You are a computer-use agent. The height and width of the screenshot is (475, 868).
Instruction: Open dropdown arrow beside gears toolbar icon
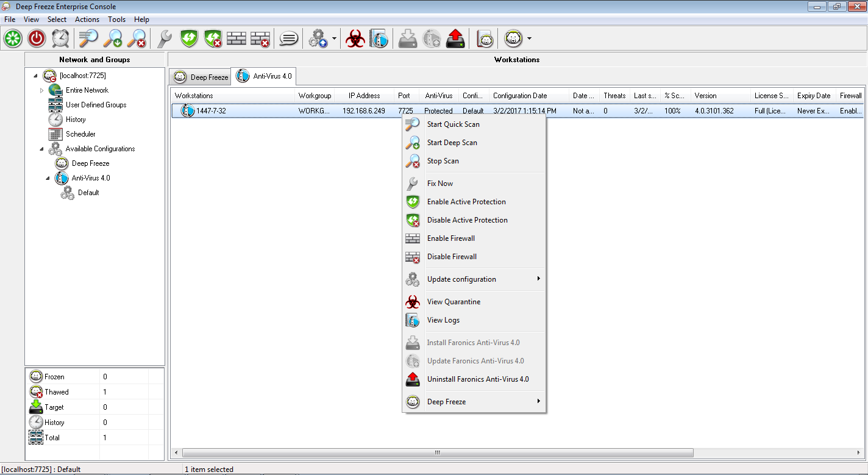pyautogui.click(x=334, y=39)
